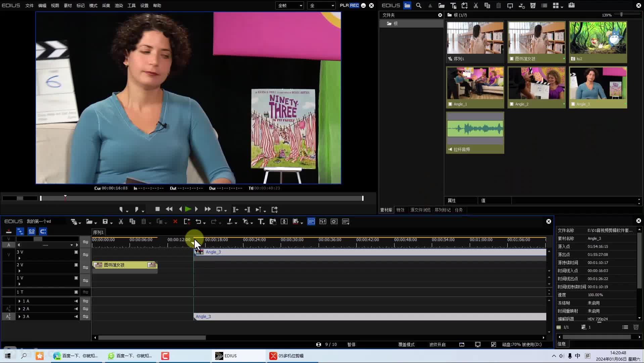Switch to the 特效 tab
Viewport: 644px width, 363px height.
[400, 210]
